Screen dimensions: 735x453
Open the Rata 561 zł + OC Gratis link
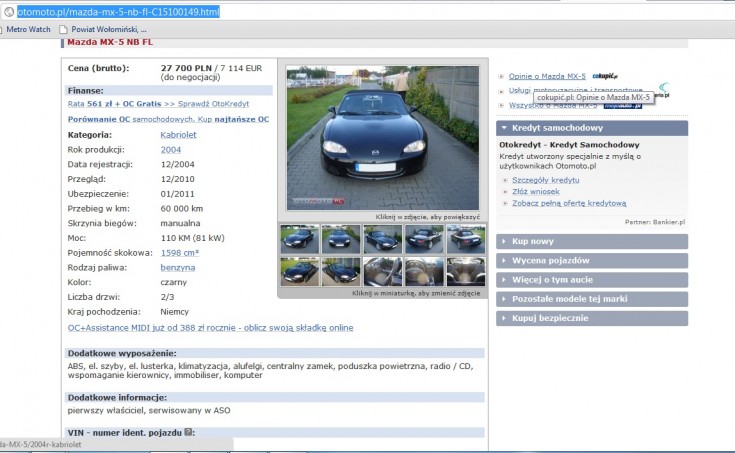[158, 104]
